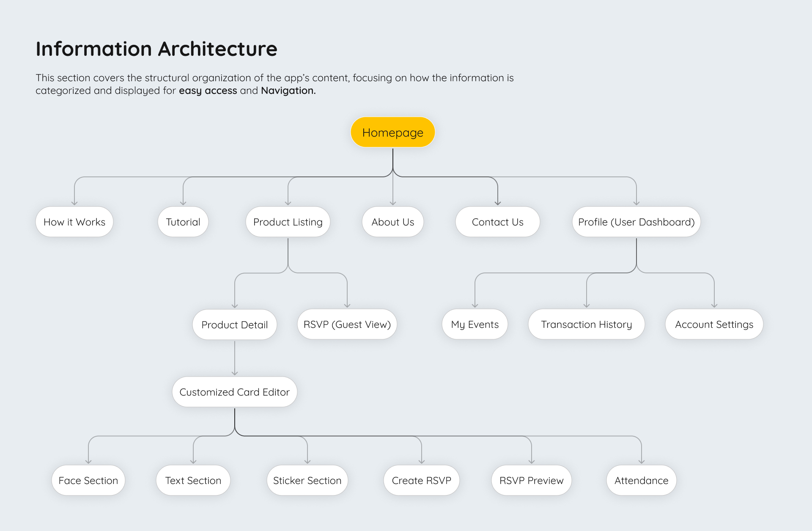812x531 pixels.
Task: Click the Contact Us node
Action: point(497,222)
